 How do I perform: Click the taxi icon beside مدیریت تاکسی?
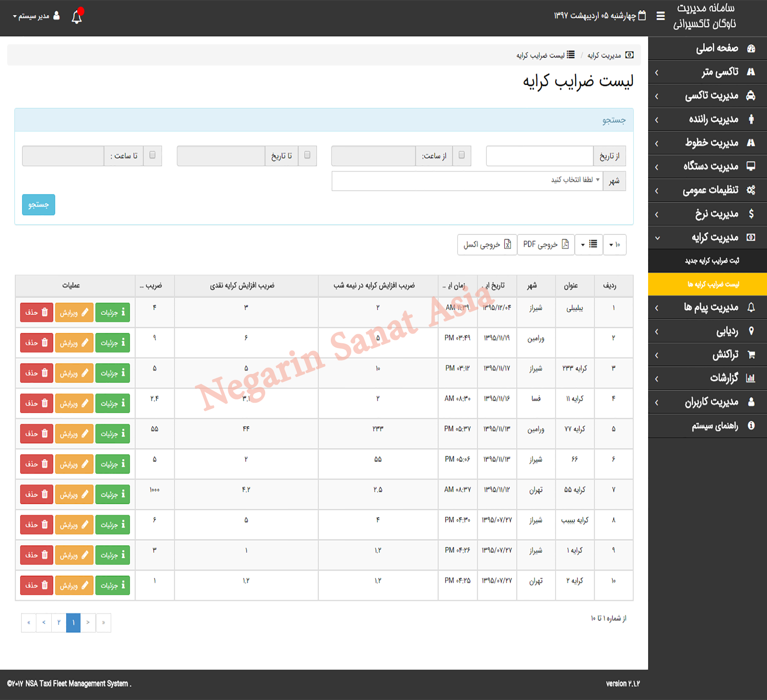(751, 95)
